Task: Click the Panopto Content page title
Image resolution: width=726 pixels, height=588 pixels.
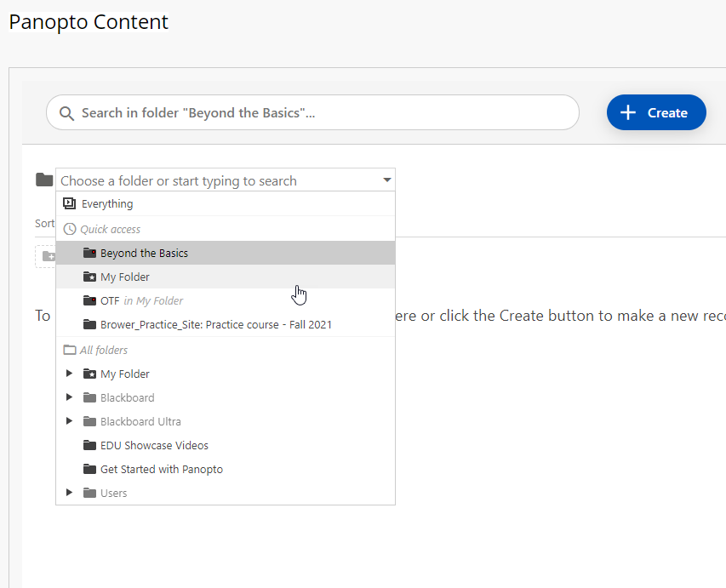Action: [89, 22]
